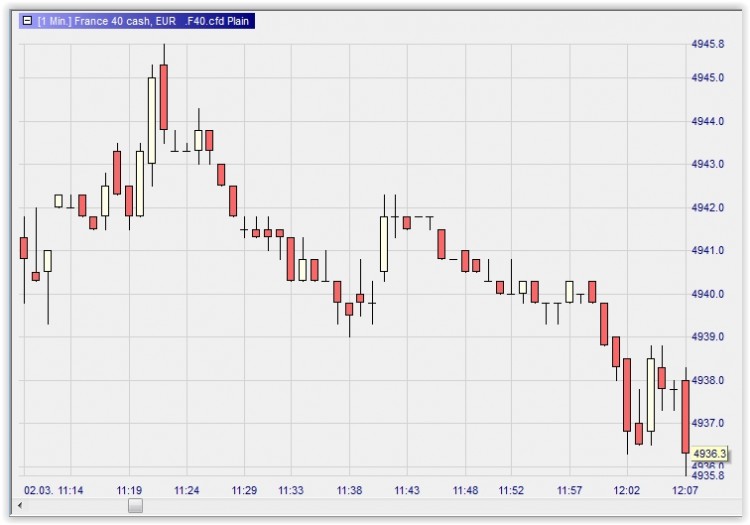The height and width of the screenshot is (525, 750).
Task: Click the 11:43 time axis label
Action: 407,490
